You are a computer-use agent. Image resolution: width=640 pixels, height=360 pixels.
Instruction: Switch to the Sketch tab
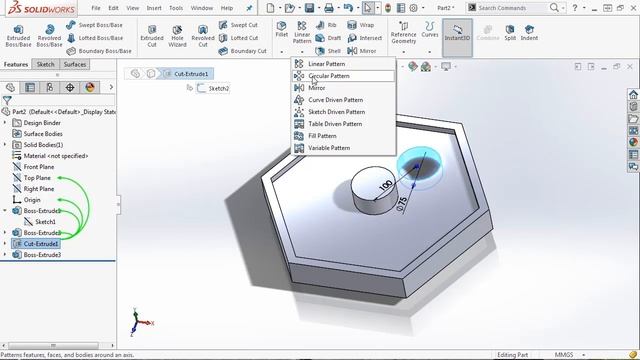coord(45,64)
